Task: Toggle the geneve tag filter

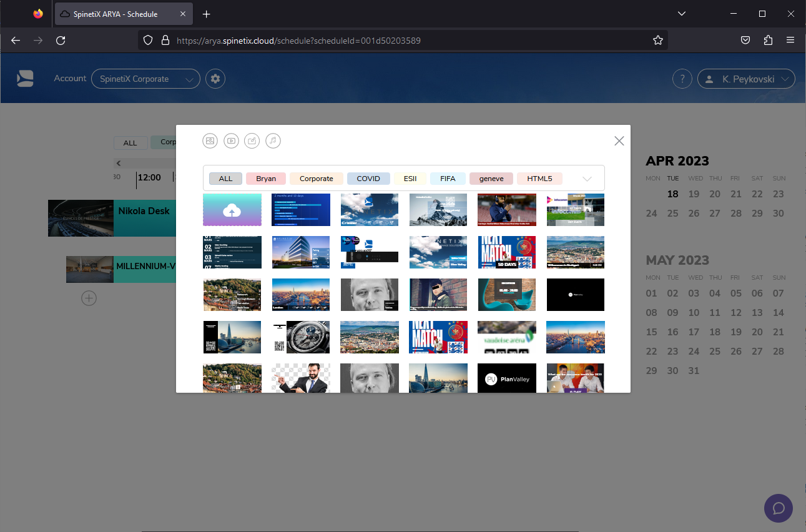Action: coord(491,179)
